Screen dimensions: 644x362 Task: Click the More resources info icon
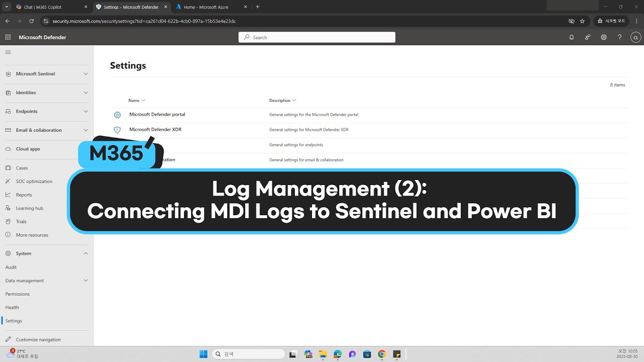pyautogui.click(x=8, y=235)
